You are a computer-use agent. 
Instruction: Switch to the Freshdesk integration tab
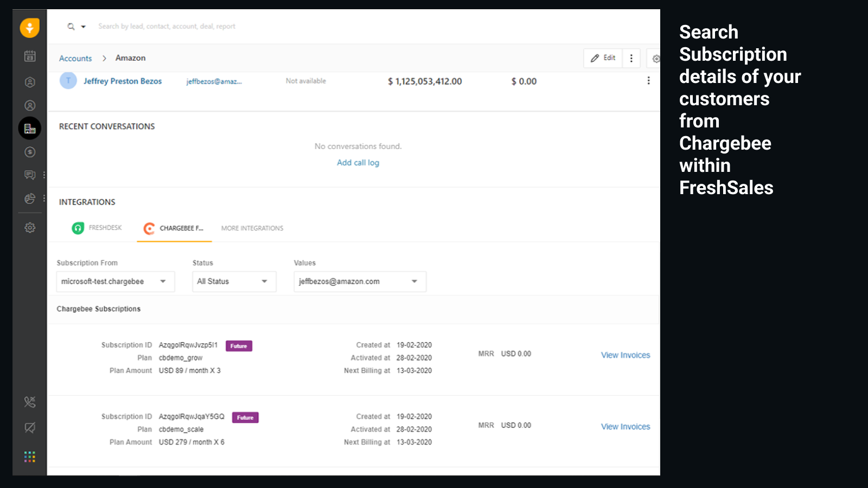point(98,228)
